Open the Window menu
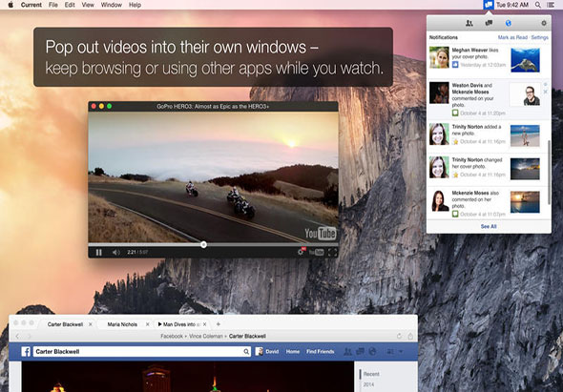 112,5
